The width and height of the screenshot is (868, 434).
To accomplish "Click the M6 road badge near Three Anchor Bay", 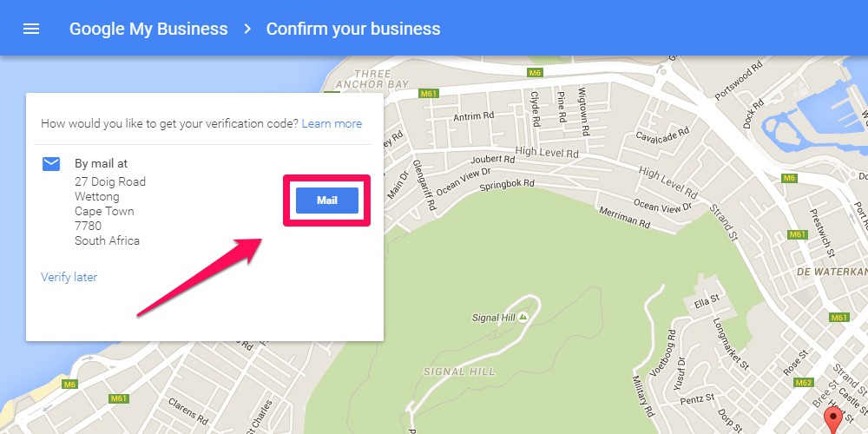I will click(x=534, y=73).
